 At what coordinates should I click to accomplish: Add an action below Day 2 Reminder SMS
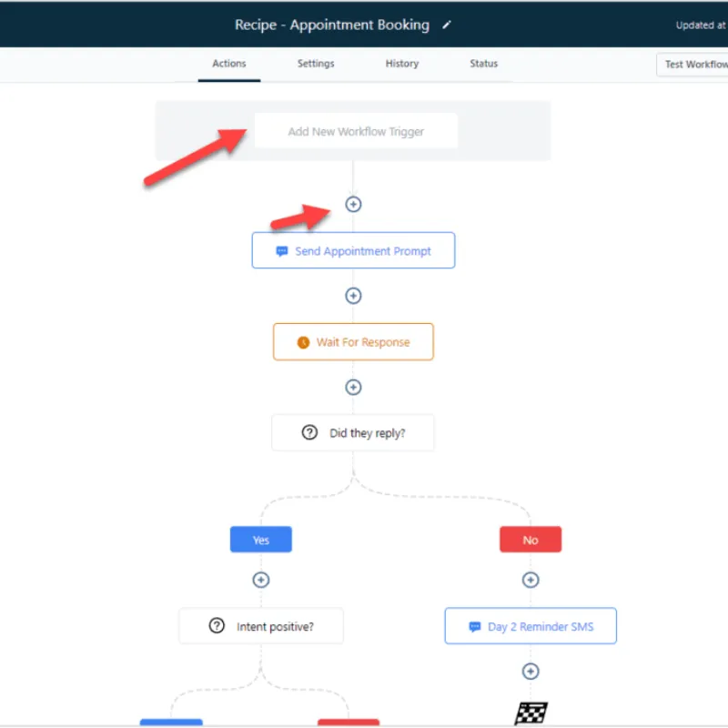tap(531, 672)
